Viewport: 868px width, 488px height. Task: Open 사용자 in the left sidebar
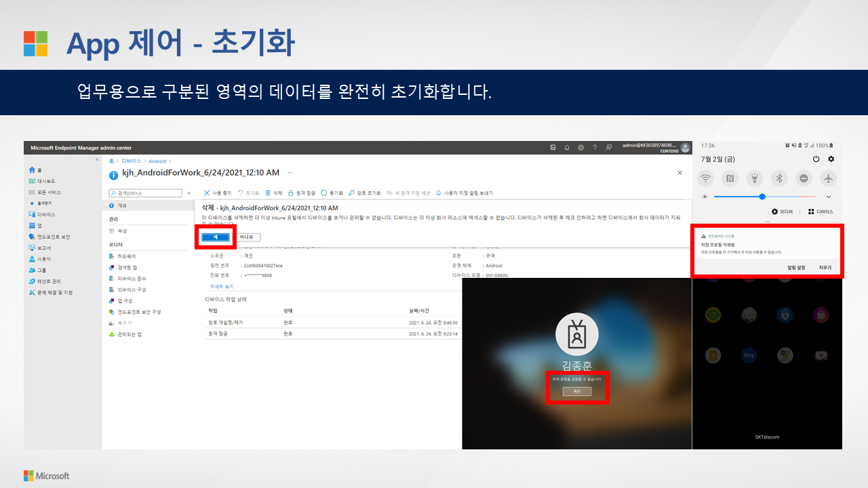(x=40, y=259)
